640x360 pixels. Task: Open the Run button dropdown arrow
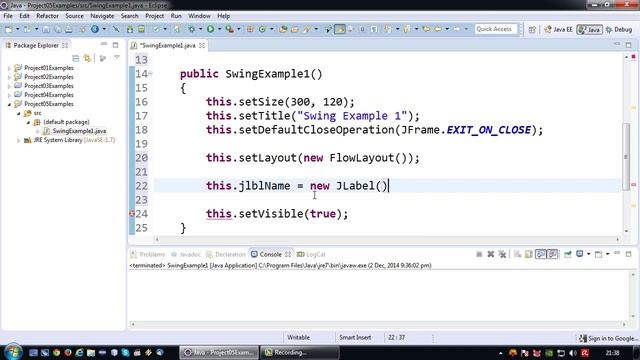point(219,29)
